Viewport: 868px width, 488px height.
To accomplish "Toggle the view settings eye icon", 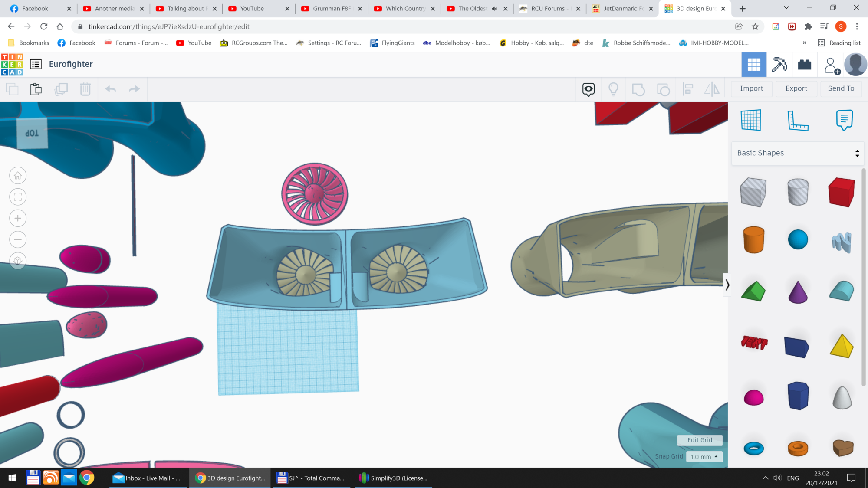I will [x=588, y=89].
